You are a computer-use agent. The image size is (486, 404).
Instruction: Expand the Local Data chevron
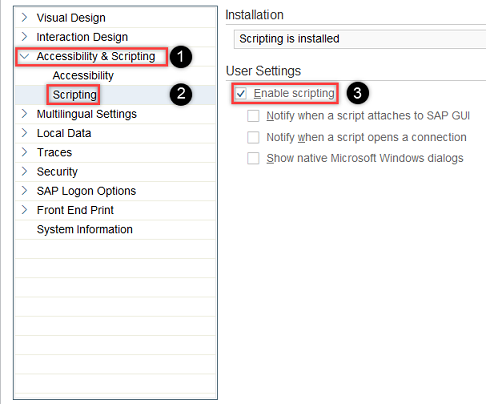point(24,133)
